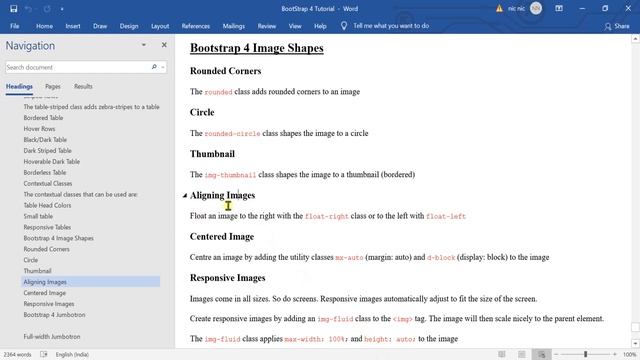Go to Borderless Table heading

44,173
